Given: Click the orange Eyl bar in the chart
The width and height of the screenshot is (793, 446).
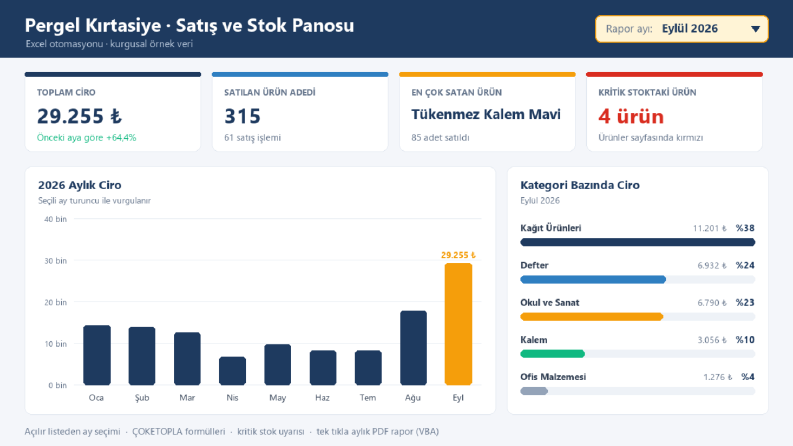Looking at the screenshot, I should click(x=458, y=324).
